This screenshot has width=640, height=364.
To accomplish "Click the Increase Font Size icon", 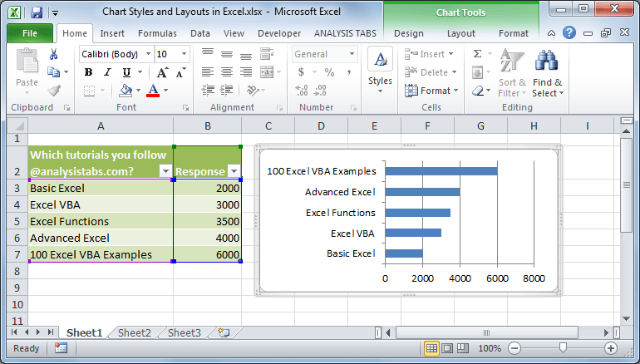I will (x=162, y=72).
